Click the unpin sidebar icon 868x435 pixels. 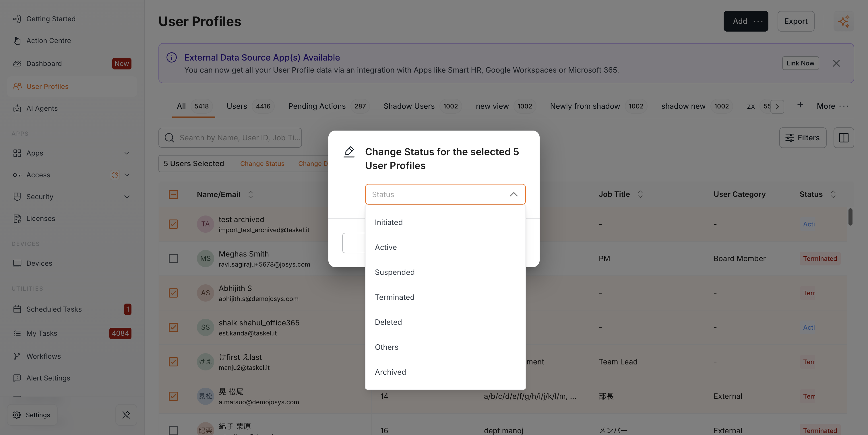coord(126,415)
